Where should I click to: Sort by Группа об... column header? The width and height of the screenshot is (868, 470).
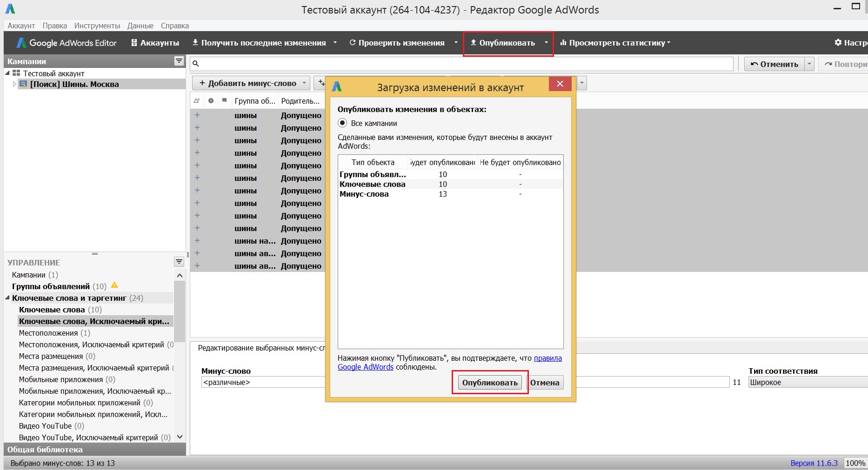(255, 101)
